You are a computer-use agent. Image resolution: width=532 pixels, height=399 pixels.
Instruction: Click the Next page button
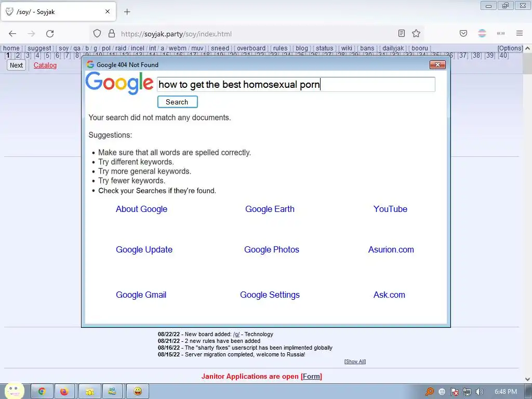point(16,65)
